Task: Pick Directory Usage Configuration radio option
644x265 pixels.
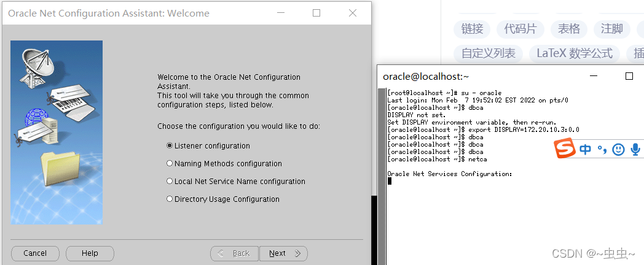Action: coord(170,199)
